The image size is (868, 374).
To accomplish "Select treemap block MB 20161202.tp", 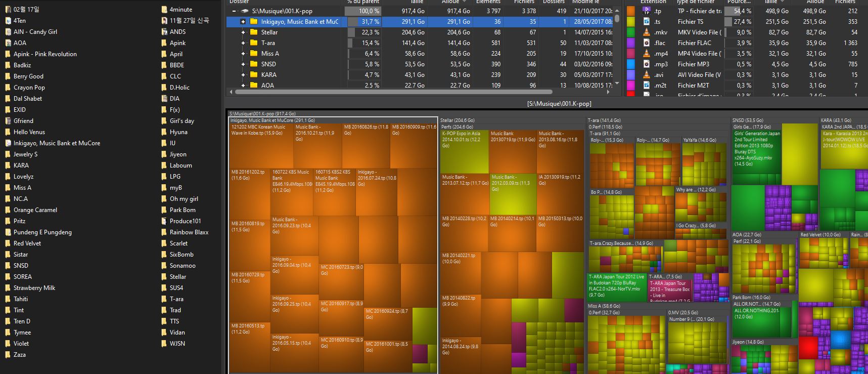I will click(x=250, y=194).
